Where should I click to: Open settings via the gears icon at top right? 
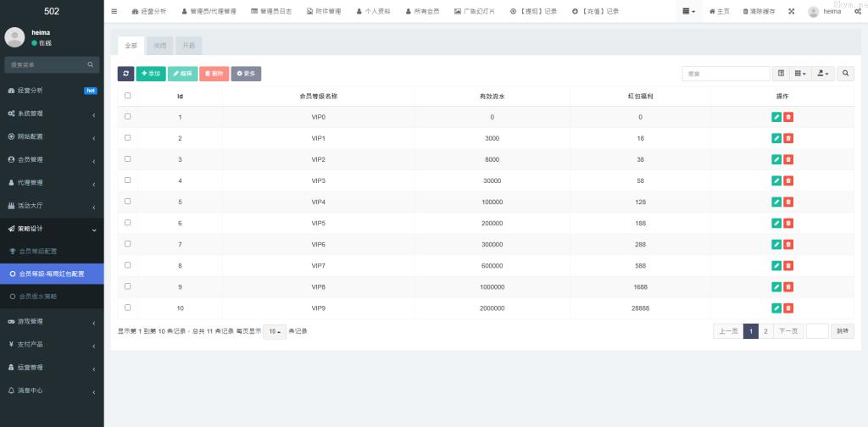[x=857, y=11]
